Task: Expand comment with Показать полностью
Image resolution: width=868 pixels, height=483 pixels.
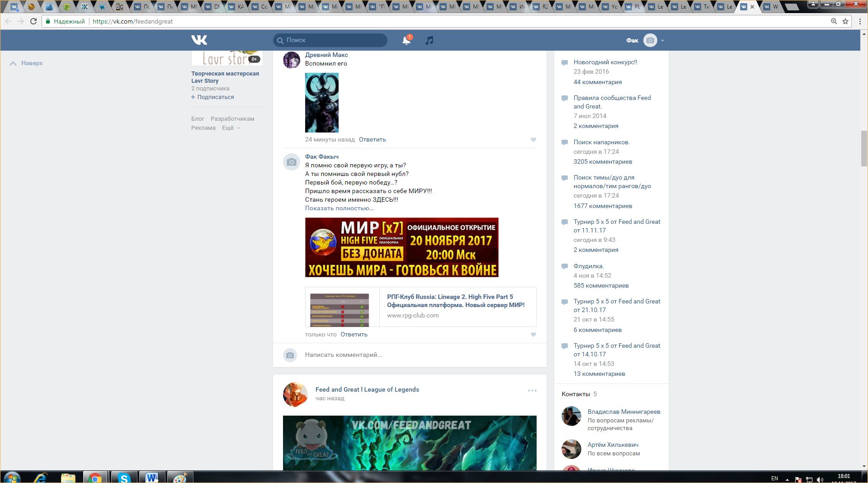Action: pyautogui.click(x=339, y=208)
